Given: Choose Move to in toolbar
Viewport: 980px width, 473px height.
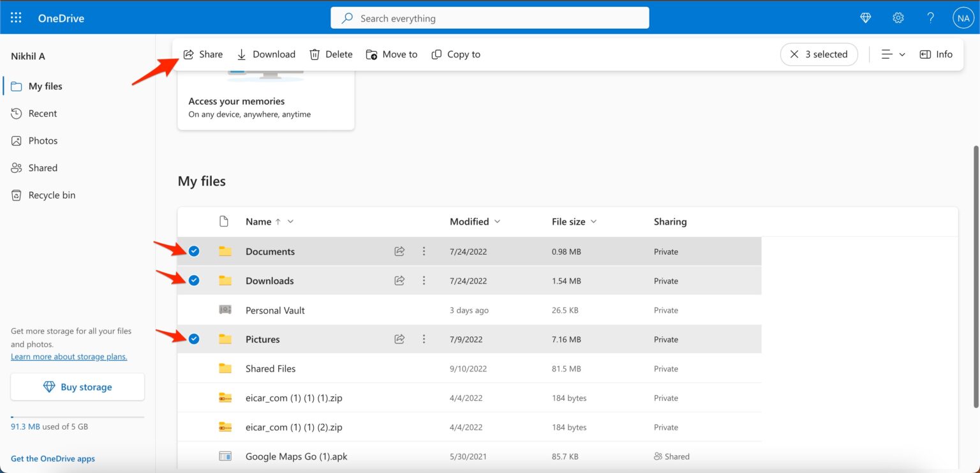Looking at the screenshot, I should click(392, 54).
